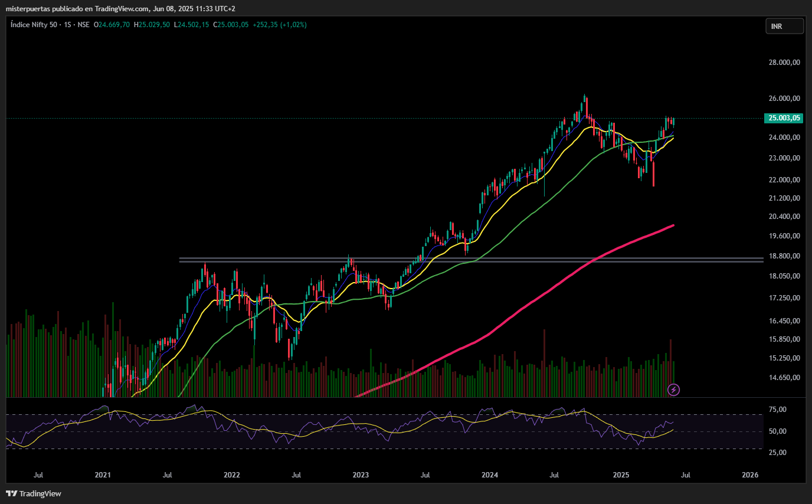Click the open value O24.669,70 in header

[x=113, y=25]
